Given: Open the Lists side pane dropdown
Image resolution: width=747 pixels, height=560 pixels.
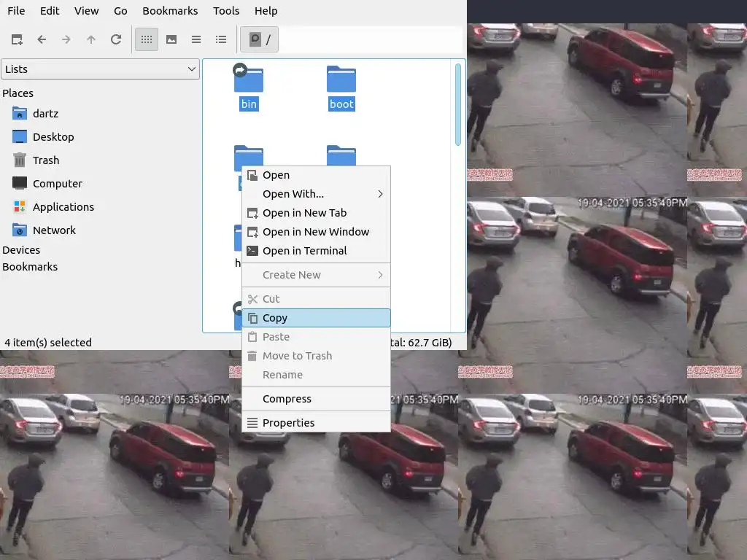Looking at the screenshot, I should [x=100, y=69].
